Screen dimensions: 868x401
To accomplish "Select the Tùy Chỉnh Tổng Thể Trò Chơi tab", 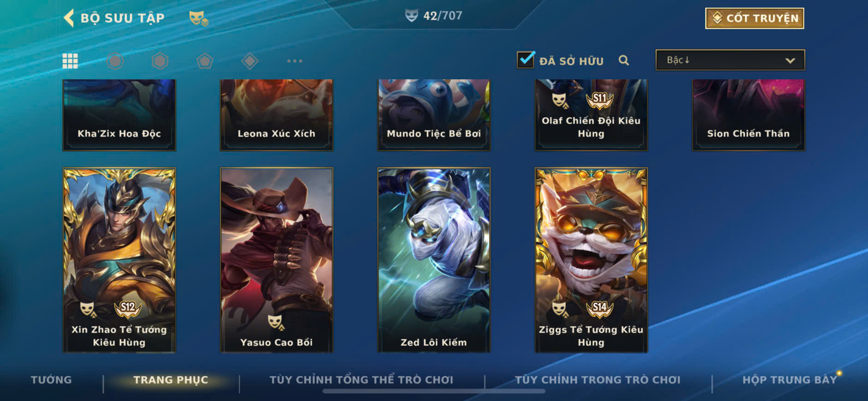I will (x=361, y=380).
